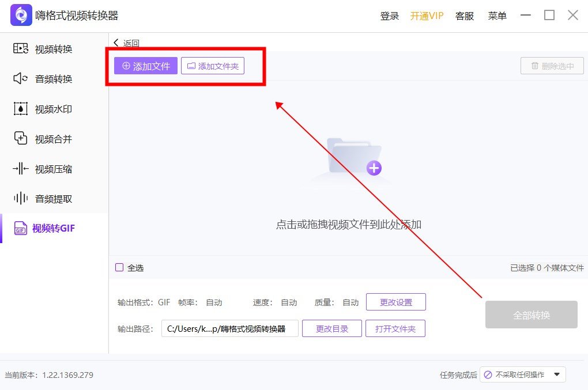Click 客服 customer service menu item
This screenshot has width=588, height=390.
pyautogui.click(x=465, y=16)
